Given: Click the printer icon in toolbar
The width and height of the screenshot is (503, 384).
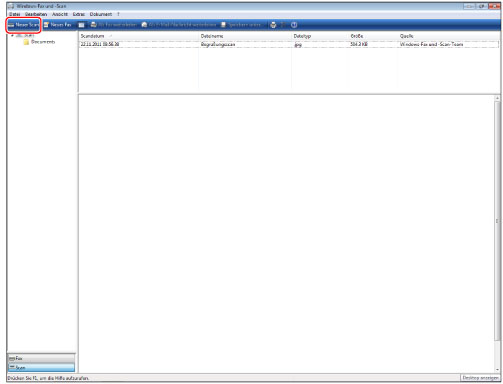Looking at the screenshot, I should pyautogui.click(x=273, y=25).
